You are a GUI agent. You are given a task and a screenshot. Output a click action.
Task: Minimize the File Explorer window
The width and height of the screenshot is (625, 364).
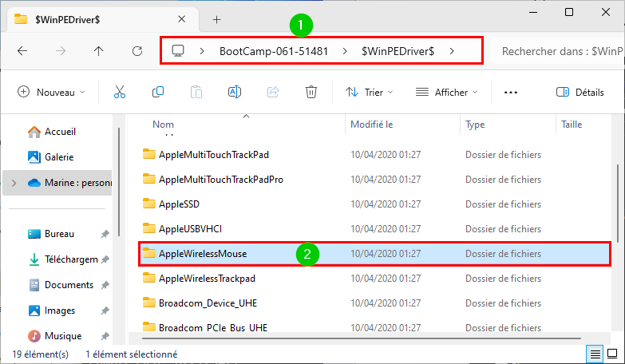click(533, 12)
